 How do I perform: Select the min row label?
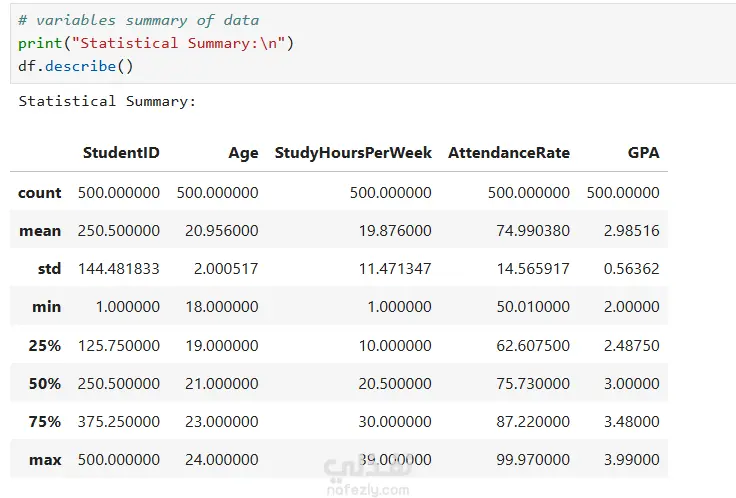46,307
